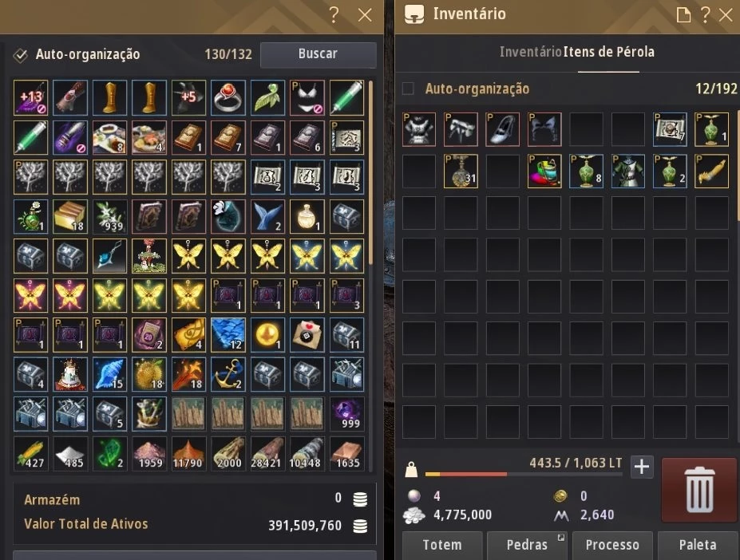The image size is (740, 560).
Task: Enable inventory Auto-organização checkbox
Action: [x=408, y=89]
